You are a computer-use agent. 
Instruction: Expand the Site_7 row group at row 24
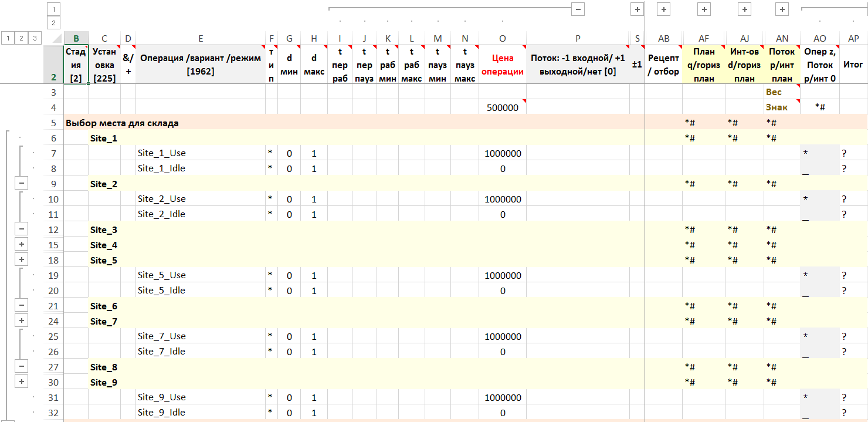pyautogui.click(x=22, y=321)
